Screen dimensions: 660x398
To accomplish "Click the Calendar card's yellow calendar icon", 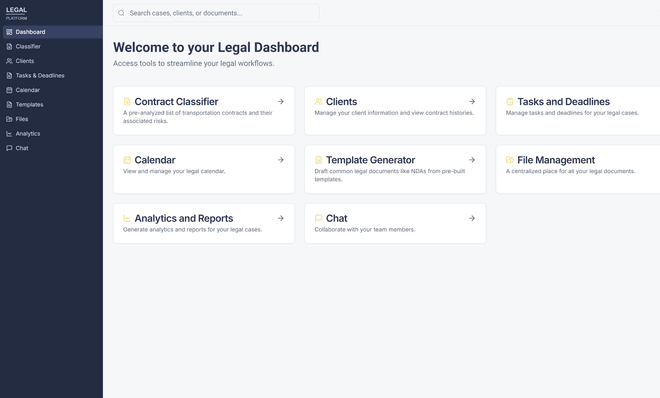I will pyautogui.click(x=127, y=160).
